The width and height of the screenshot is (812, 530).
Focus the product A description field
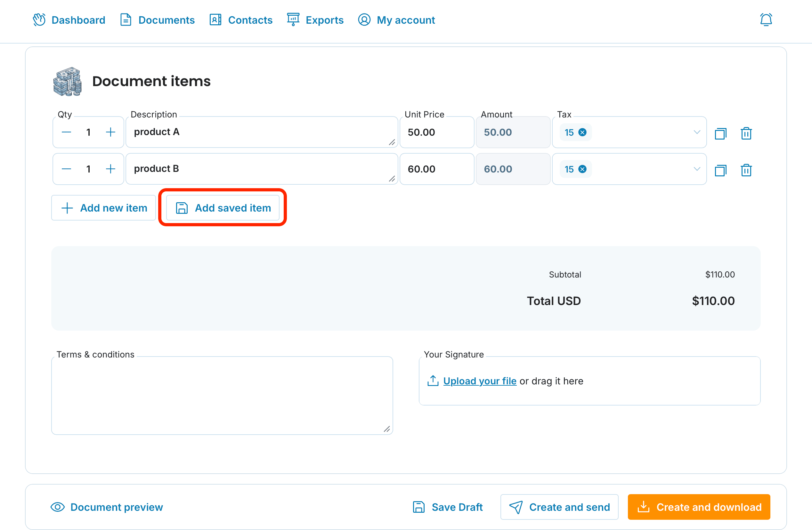(262, 132)
